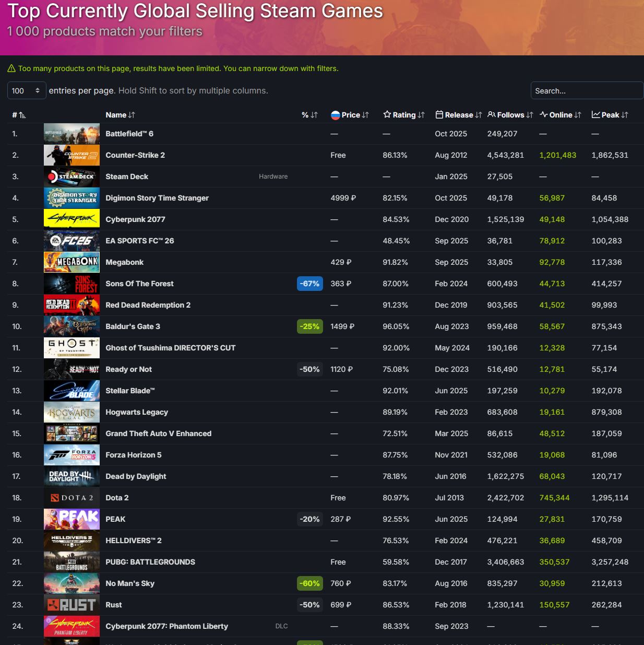Open Baldur's Gate 3 link

point(133,326)
